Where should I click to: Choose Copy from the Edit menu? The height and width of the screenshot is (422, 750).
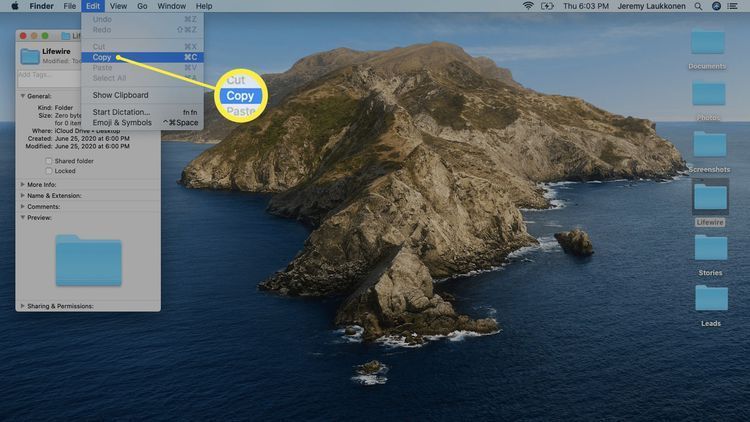(102, 57)
